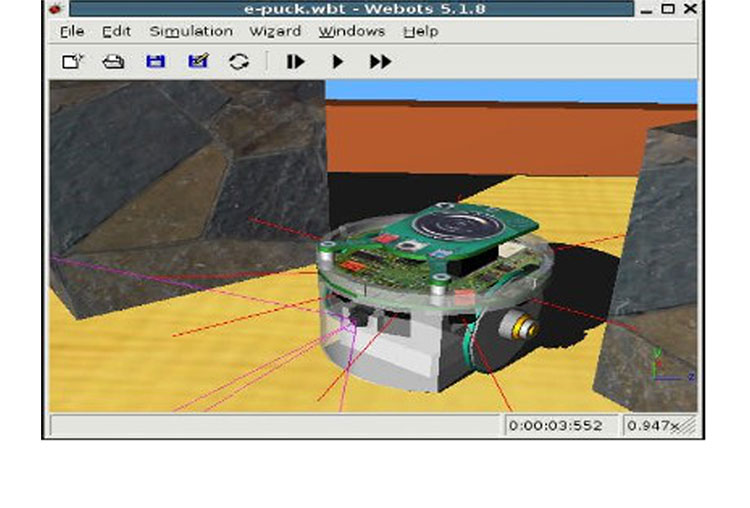
Task: Open the Help menu
Action: tap(420, 31)
